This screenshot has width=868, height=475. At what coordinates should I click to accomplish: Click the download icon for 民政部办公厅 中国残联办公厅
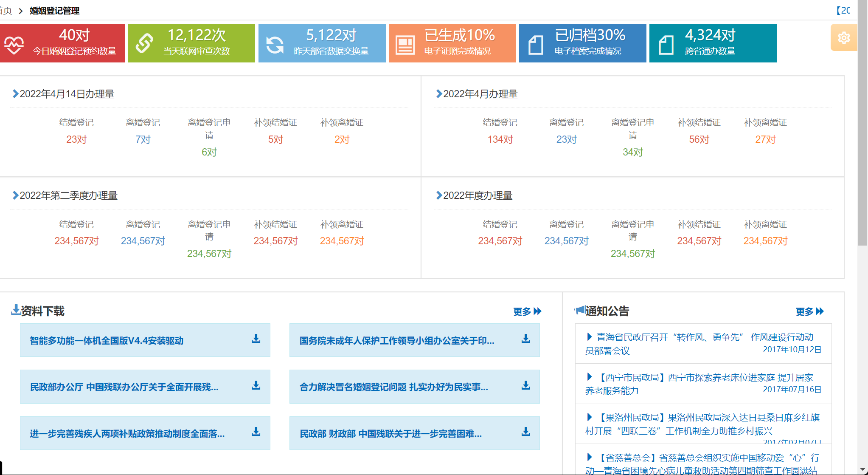(x=256, y=385)
